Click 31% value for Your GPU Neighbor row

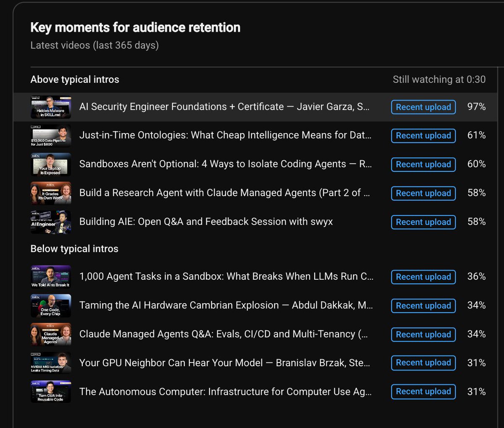(x=477, y=362)
